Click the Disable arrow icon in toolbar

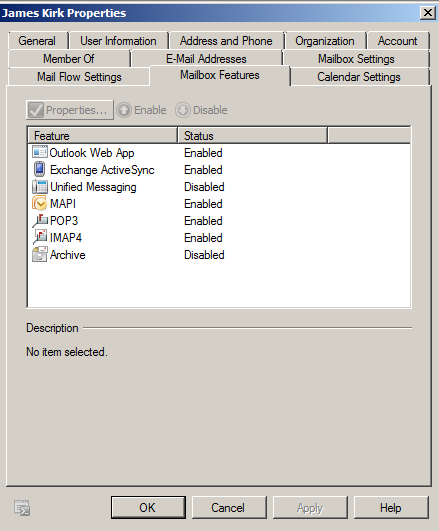click(183, 110)
